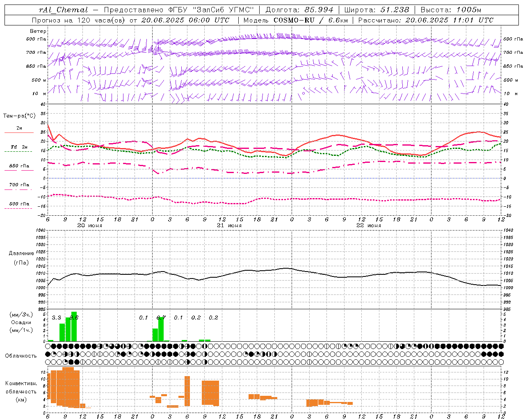The width and height of the screenshot is (525, 420).
Task: Click the elevation text 'Высота: 1005м'
Action: [451, 10]
